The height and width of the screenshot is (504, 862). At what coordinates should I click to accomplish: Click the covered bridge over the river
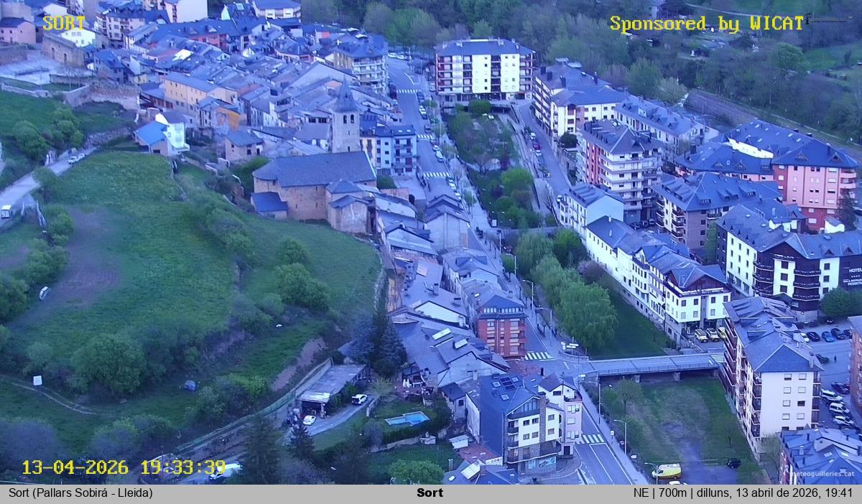[x=652, y=365]
